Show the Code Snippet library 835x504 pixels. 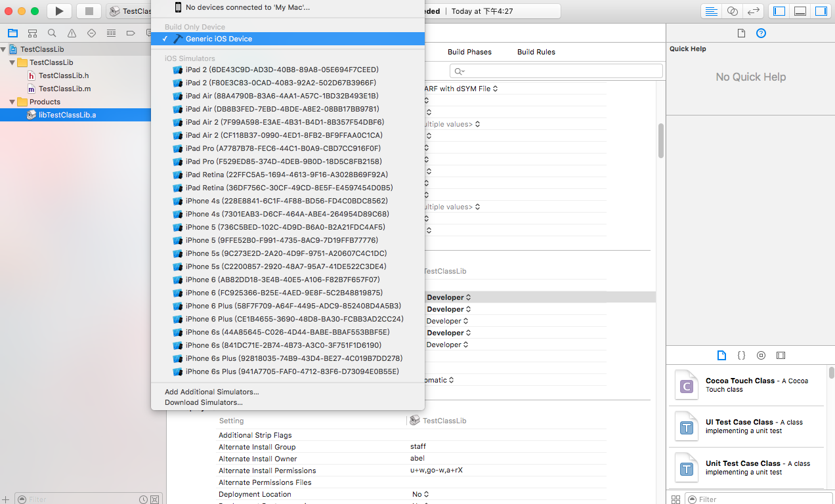coord(741,355)
